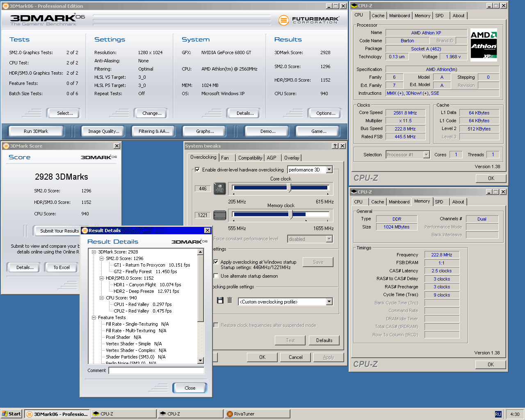This screenshot has height=420, width=525.
Task: Click the AMD Athlon XP logo in CPU-Z
Action: point(484,44)
